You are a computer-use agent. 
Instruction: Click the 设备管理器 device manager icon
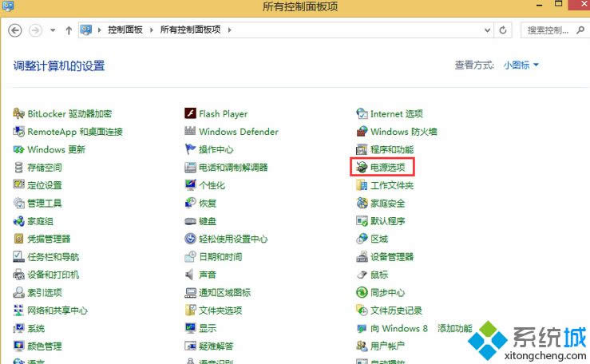(x=362, y=257)
